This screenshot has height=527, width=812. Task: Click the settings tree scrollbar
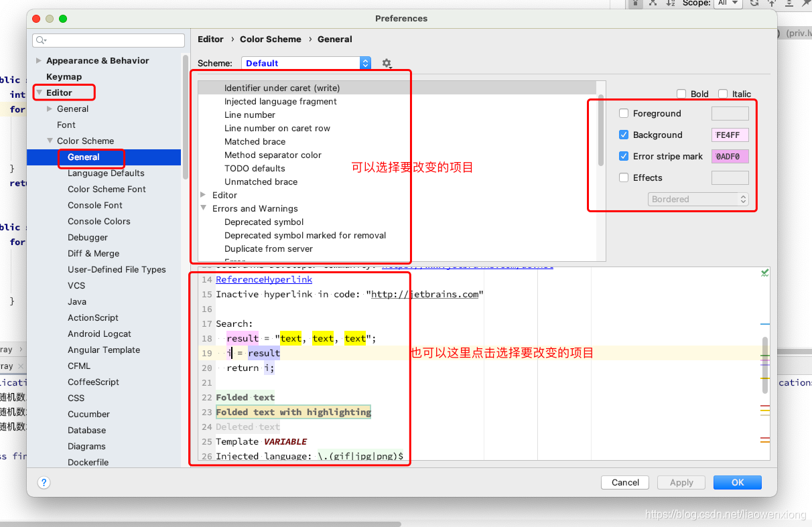[186, 117]
